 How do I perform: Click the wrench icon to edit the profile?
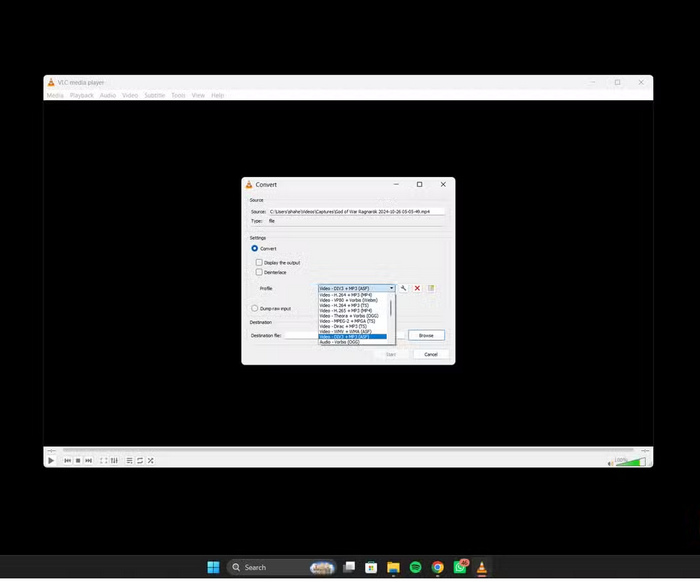tap(403, 288)
